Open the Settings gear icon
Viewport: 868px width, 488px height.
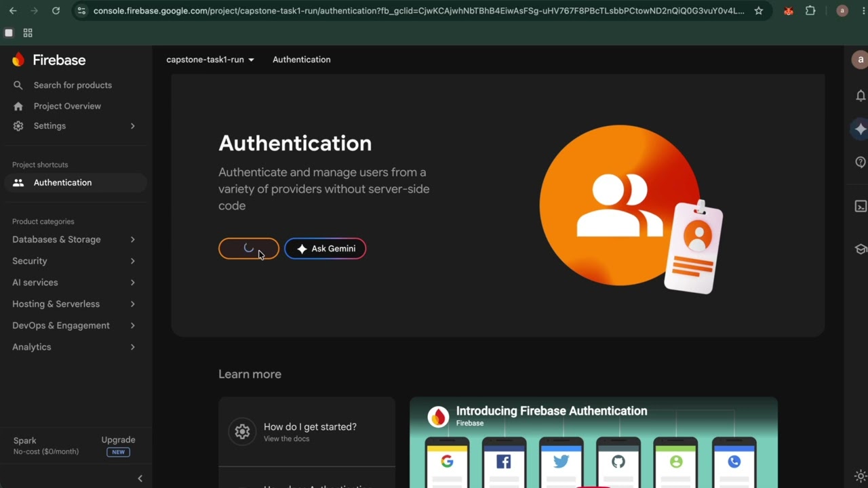click(18, 126)
